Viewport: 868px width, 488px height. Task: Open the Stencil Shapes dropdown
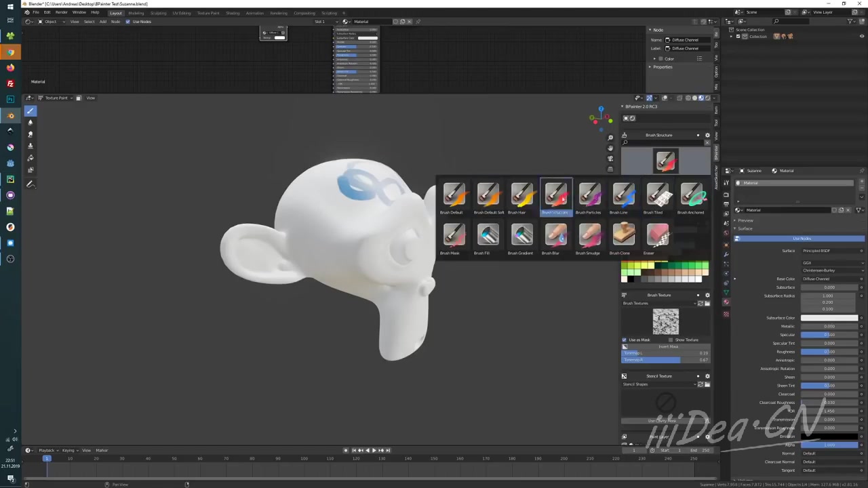(x=659, y=384)
